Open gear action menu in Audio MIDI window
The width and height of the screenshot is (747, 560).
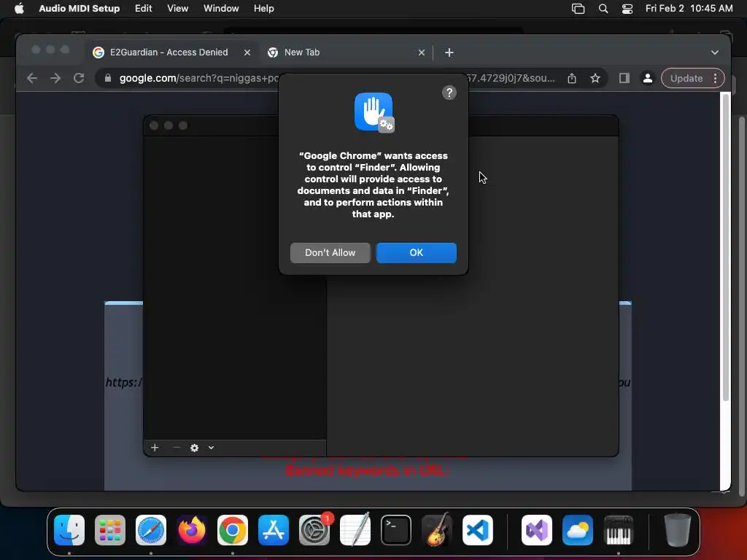194,448
